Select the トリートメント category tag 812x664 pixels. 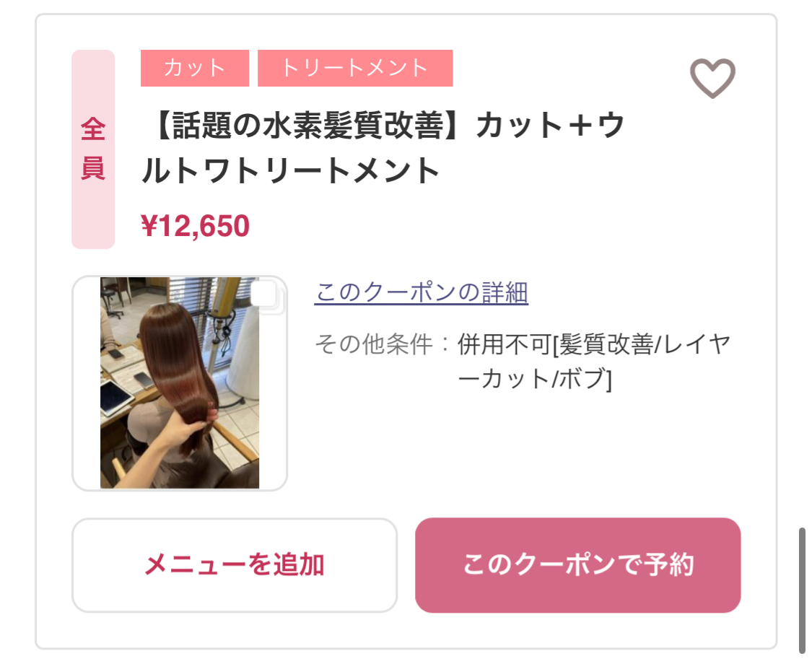pyautogui.click(x=355, y=68)
